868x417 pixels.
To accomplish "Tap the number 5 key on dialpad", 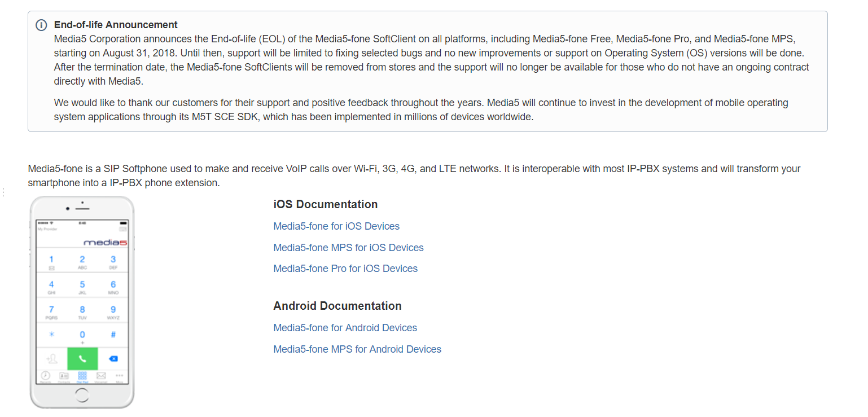I will (82, 287).
